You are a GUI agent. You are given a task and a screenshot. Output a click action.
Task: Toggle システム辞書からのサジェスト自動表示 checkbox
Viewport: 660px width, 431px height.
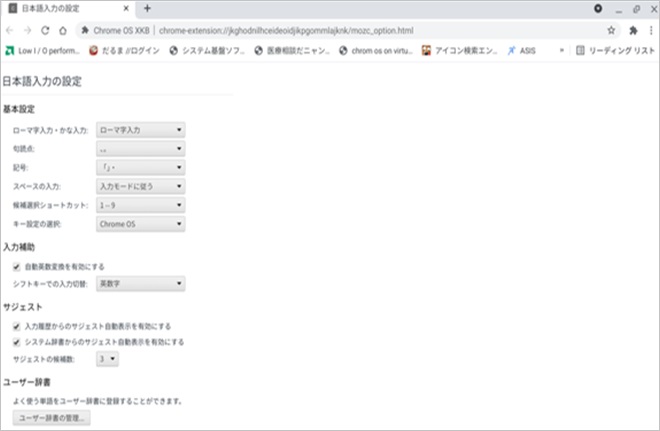tap(17, 342)
